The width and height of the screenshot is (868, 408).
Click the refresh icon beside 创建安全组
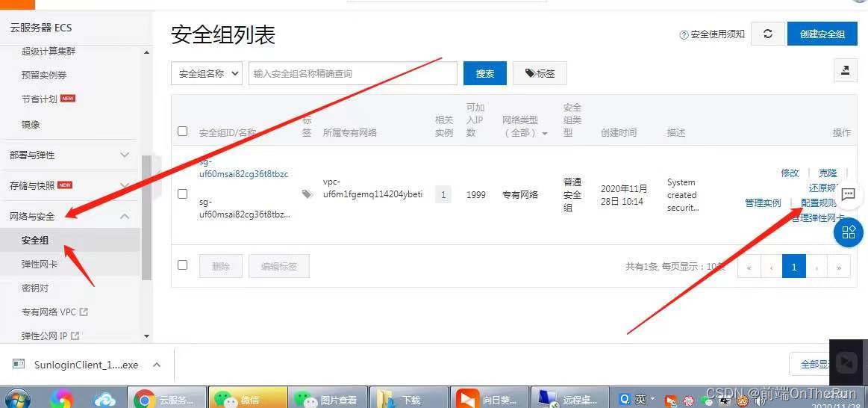point(768,34)
